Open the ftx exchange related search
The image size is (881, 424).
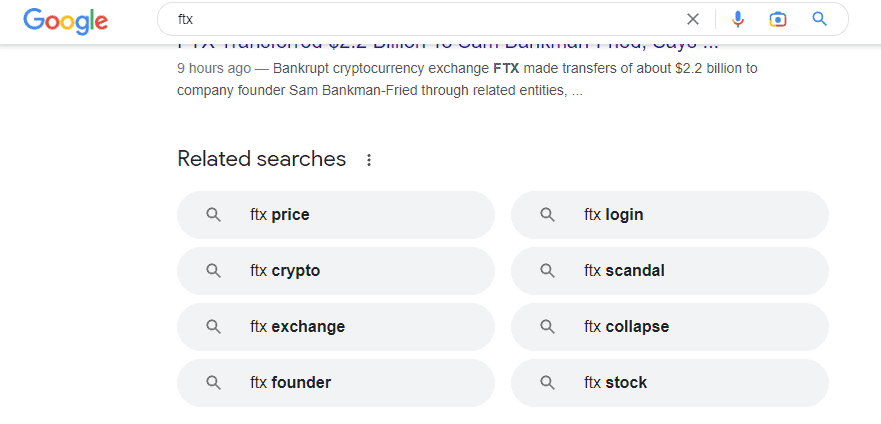point(336,327)
